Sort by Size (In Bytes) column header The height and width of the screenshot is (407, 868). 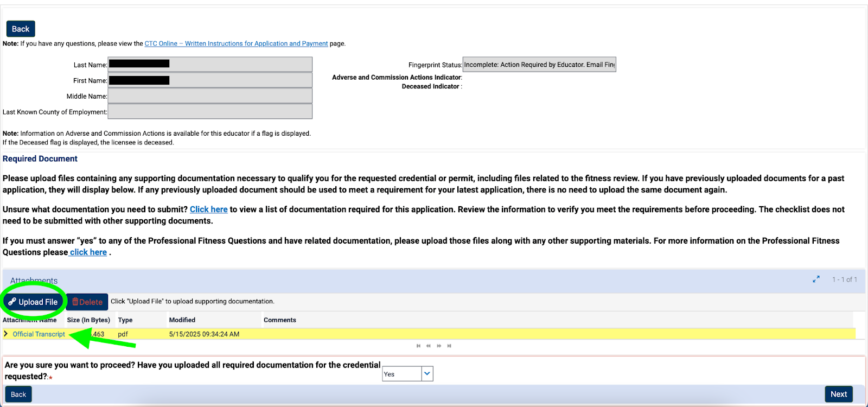tap(88, 320)
